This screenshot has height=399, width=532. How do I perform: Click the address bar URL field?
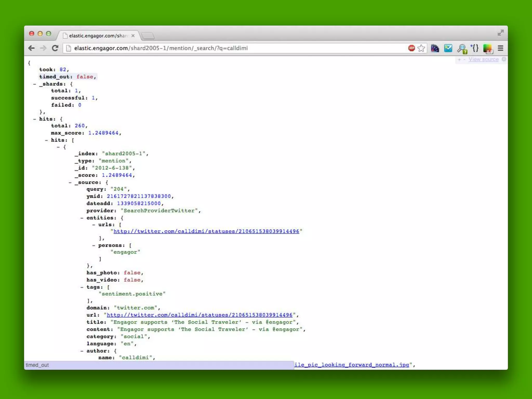234,48
